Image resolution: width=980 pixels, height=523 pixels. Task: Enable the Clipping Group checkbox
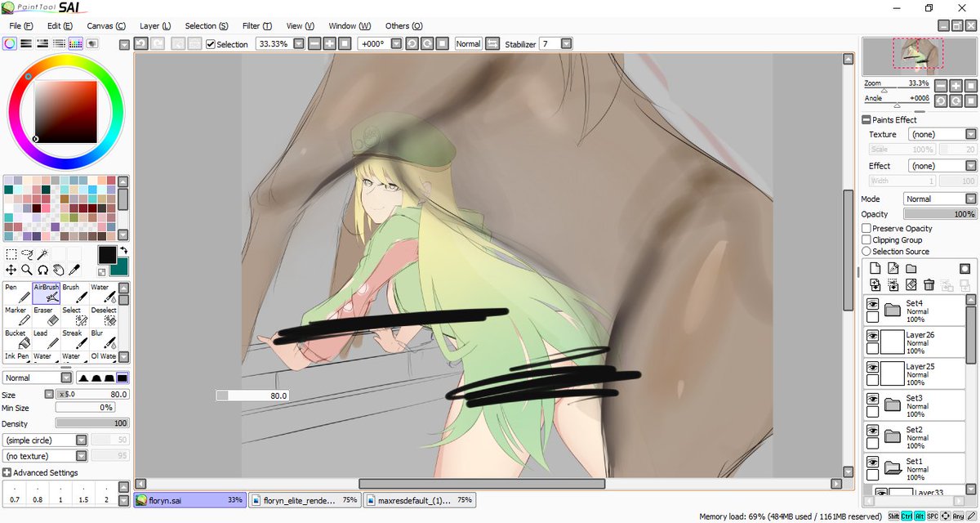point(867,240)
